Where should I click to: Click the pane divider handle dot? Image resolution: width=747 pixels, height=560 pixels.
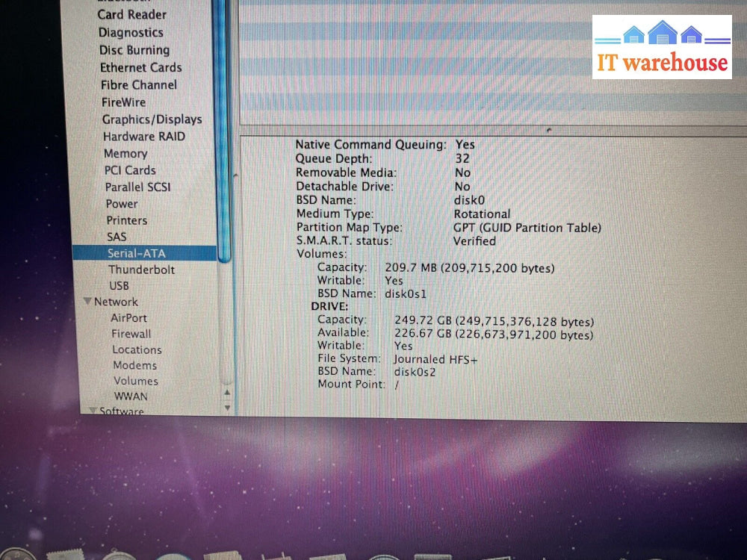549,130
